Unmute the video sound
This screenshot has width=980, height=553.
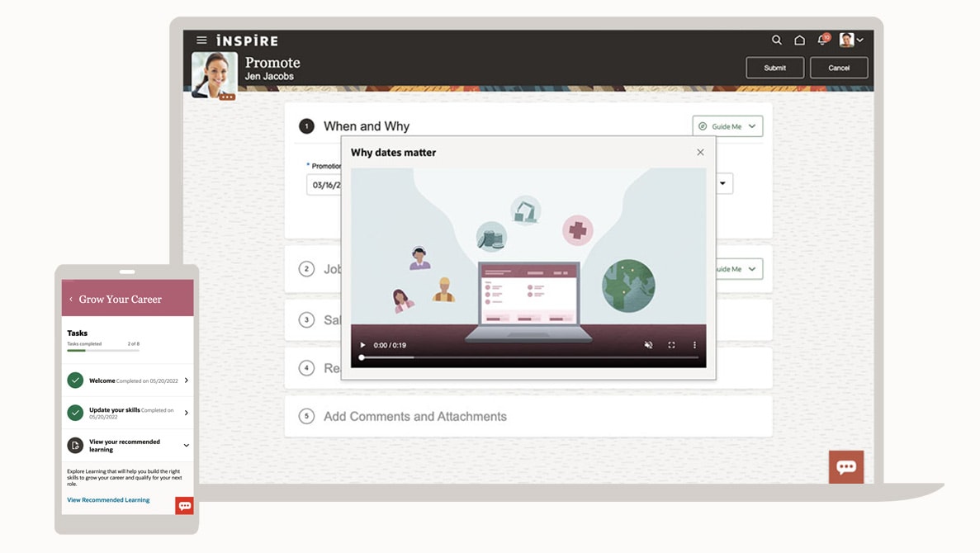(x=648, y=345)
